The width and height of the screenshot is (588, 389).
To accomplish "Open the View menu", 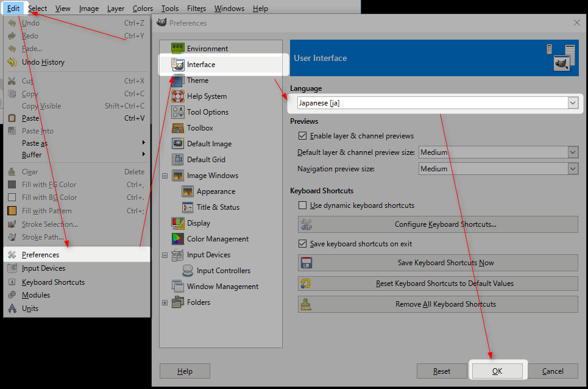I will [63, 9].
